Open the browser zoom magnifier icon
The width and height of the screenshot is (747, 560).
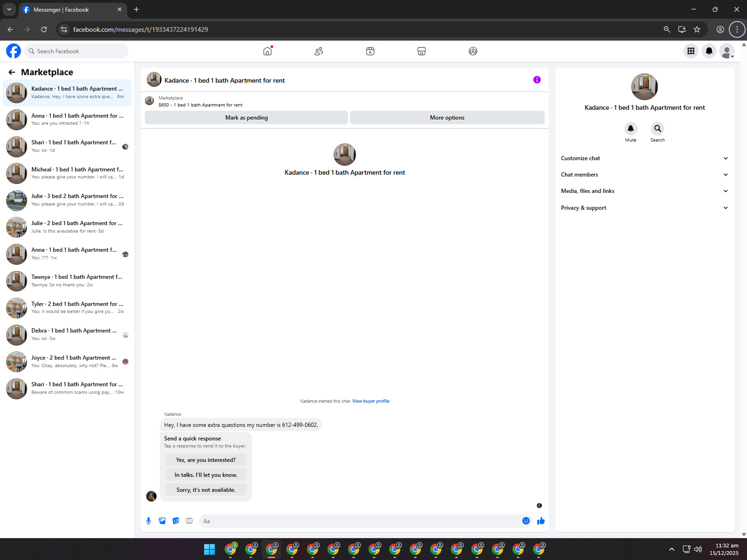[x=667, y=29]
